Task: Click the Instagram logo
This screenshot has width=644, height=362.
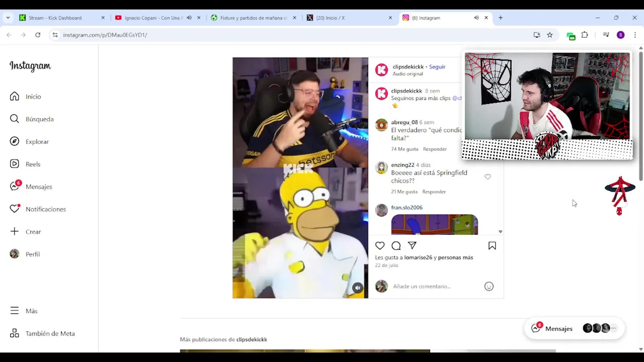Action: click(x=30, y=66)
